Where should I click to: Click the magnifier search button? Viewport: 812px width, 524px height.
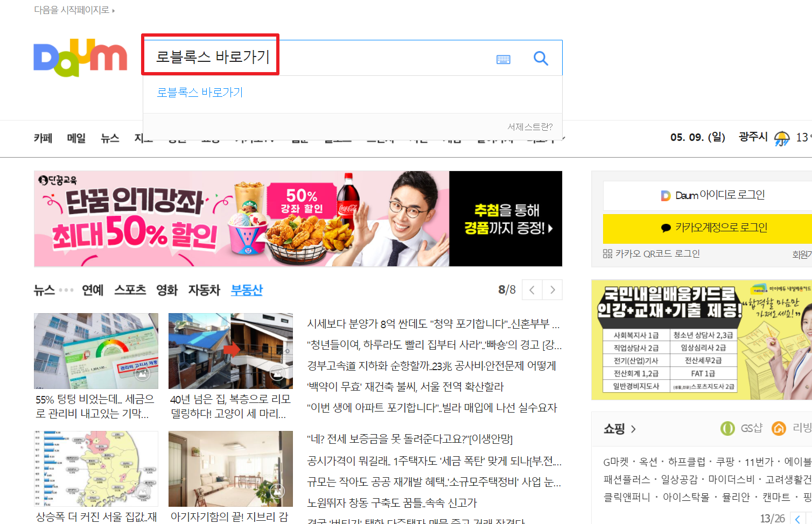point(541,58)
